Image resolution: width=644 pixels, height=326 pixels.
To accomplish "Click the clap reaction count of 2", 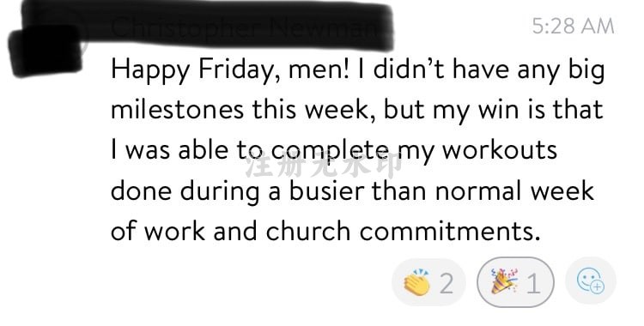I will tap(447, 283).
